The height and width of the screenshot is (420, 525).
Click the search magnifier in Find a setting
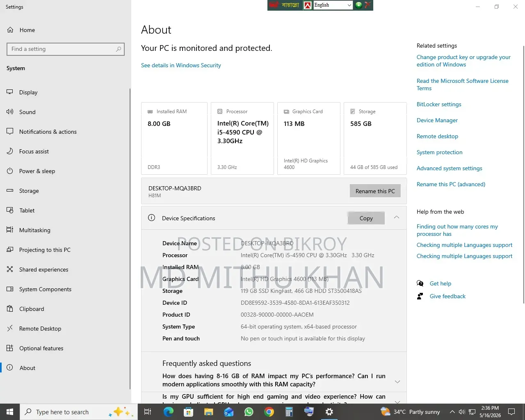click(x=119, y=49)
